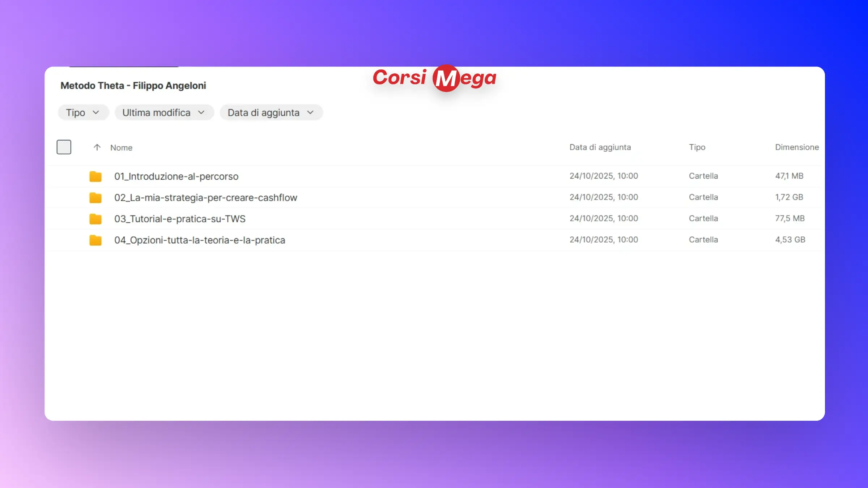This screenshot has width=868, height=488.
Task: Click the 01_Introduzione-al-percorso folder icon
Action: [x=95, y=176]
